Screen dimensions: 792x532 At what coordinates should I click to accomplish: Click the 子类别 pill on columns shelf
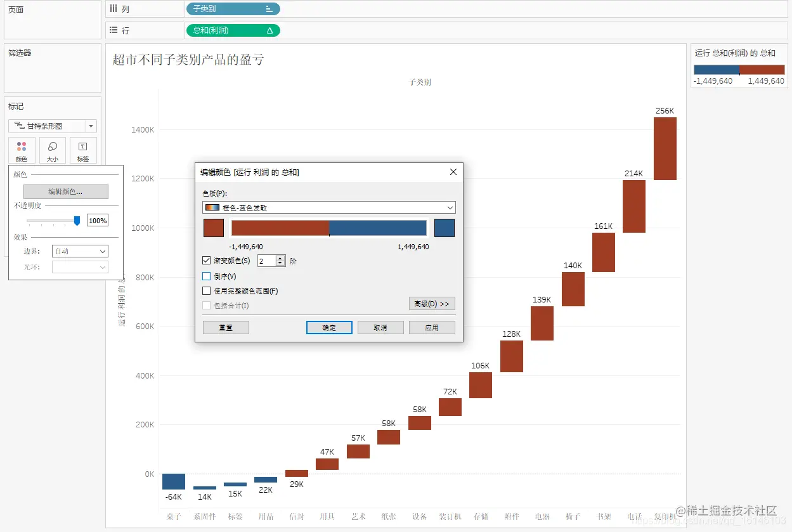(x=233, y=9)
